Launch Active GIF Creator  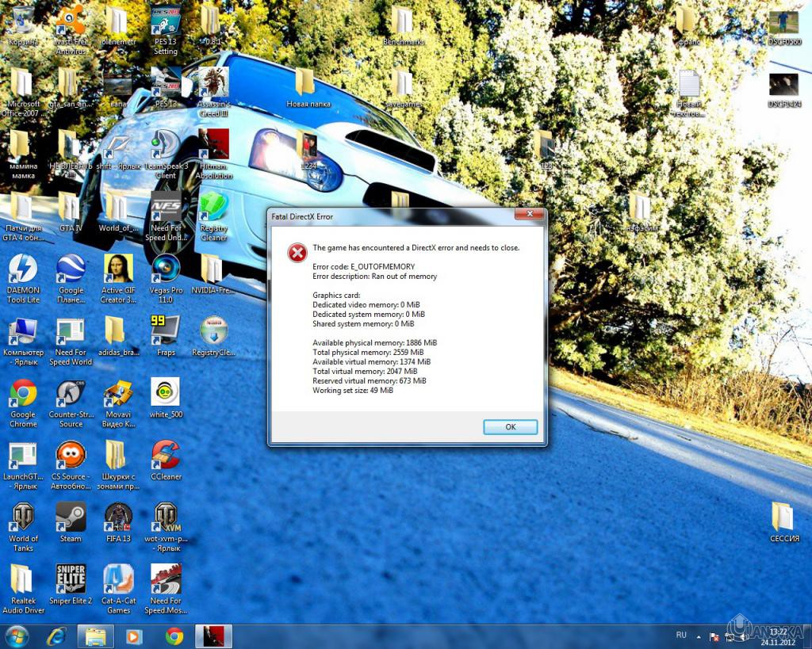click(x=118, y=278)
